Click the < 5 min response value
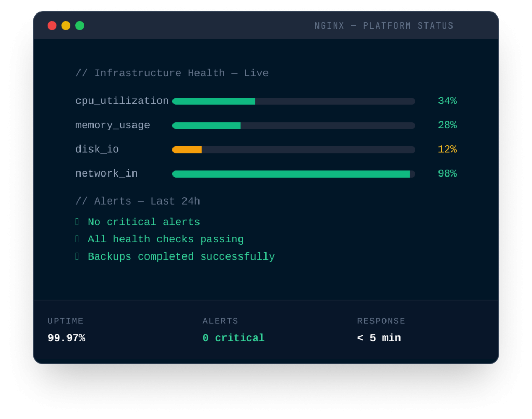Viewport: 532px width, 419px height. tap(379, 338)
